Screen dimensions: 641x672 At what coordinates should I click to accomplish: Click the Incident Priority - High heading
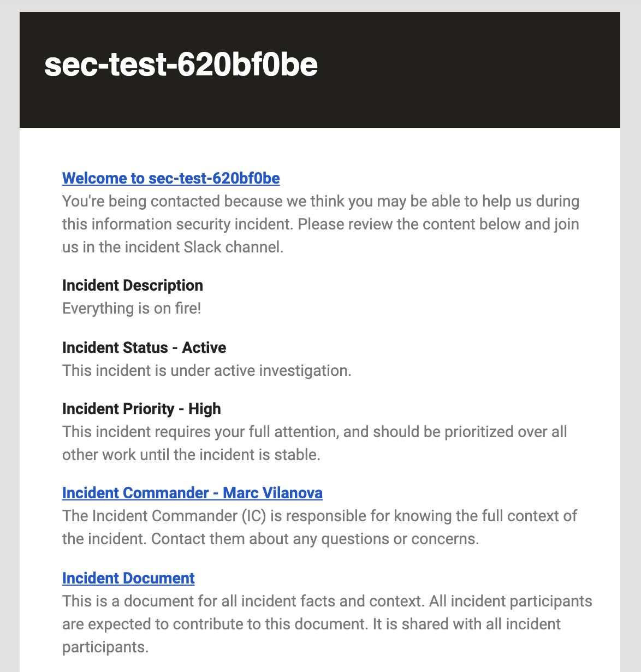(x=141, y=409)
